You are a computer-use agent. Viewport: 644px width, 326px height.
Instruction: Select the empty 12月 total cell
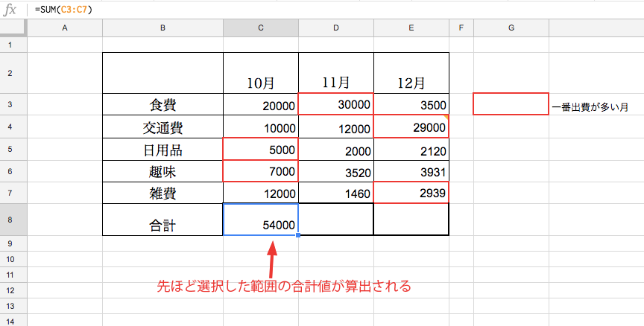411,220
